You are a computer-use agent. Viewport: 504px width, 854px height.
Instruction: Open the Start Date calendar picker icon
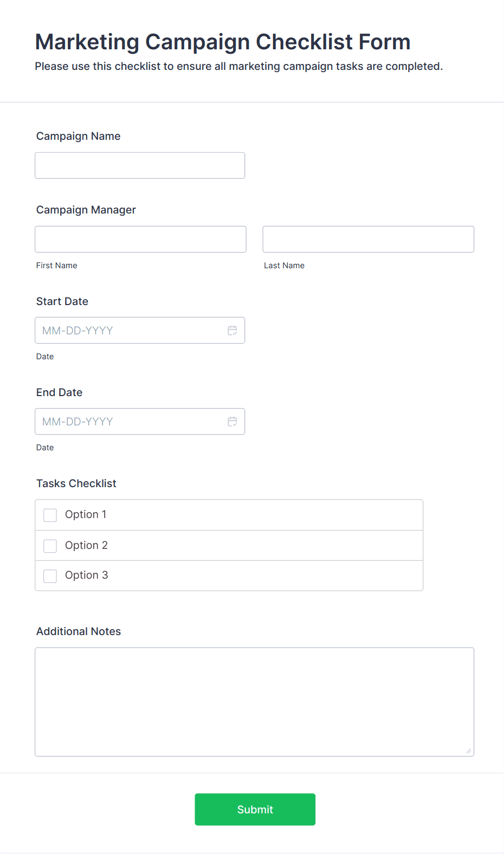(x=232, y=331)
